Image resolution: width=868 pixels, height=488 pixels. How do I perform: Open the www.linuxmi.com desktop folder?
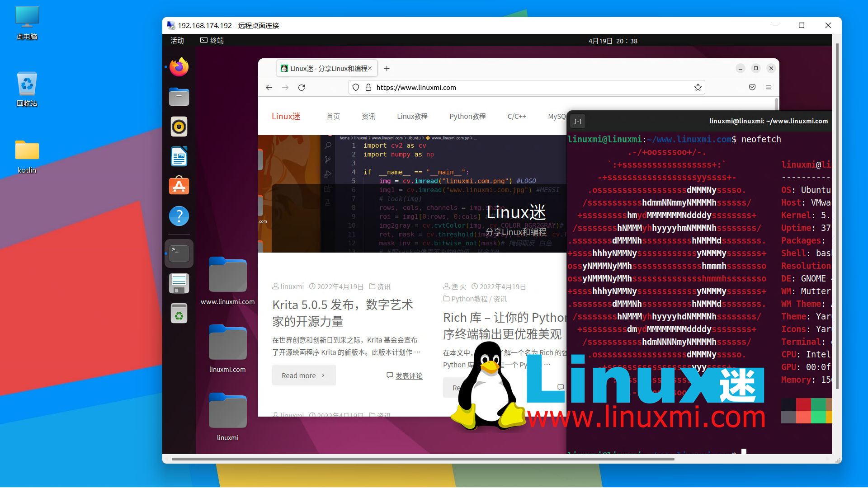[x=227, y=281]
